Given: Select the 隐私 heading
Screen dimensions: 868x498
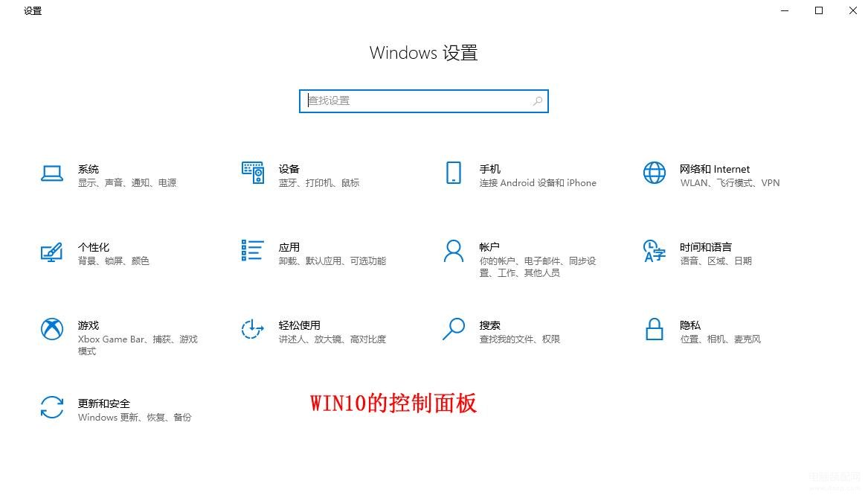Looking at the screenshot, I should click(690, 325).
